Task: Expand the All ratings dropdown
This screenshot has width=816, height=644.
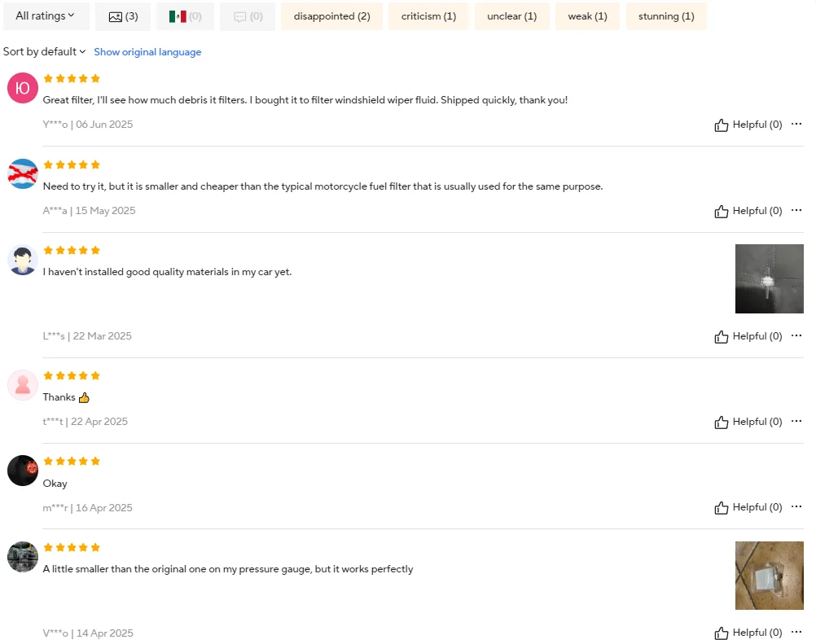Action: [x=46, y=16]
